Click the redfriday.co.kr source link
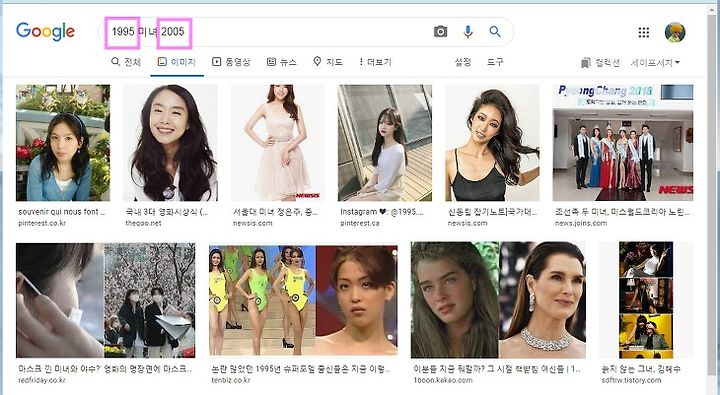The height and width of the screenshot is (395, 720). coord(42,380)
